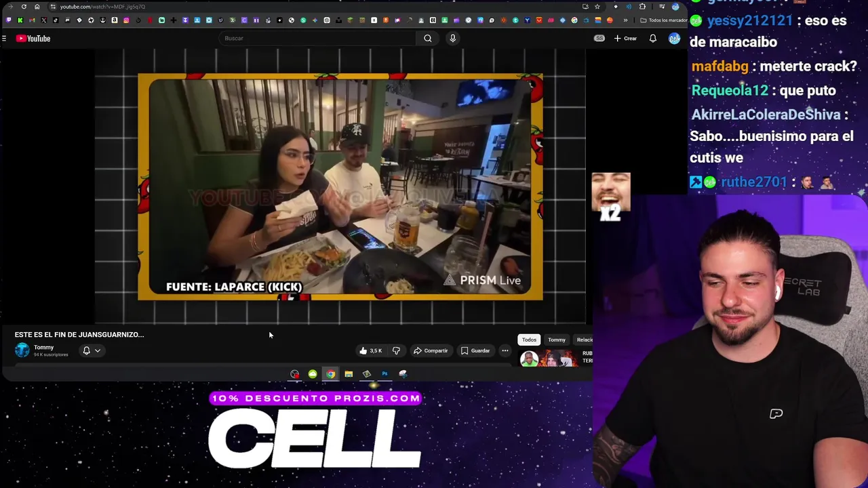The height and width of the screenshot is (488, 868).
Task: Open the Tommy channel name link
Action: 43,347
